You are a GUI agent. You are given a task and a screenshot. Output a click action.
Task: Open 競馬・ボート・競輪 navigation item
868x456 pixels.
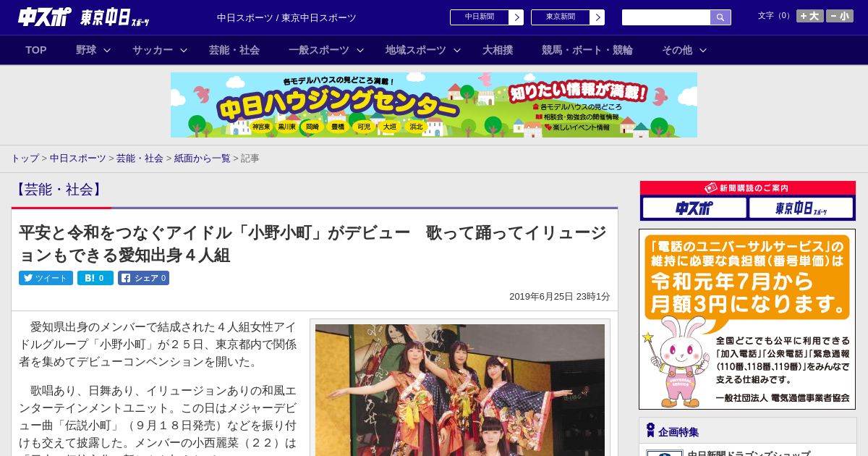587,50
